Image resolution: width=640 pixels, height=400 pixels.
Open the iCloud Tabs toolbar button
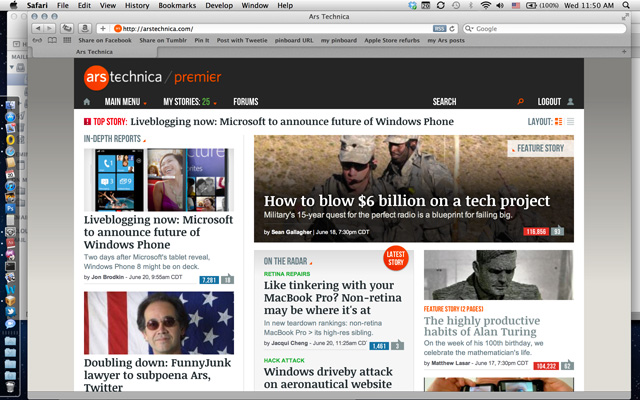[67, 29]
